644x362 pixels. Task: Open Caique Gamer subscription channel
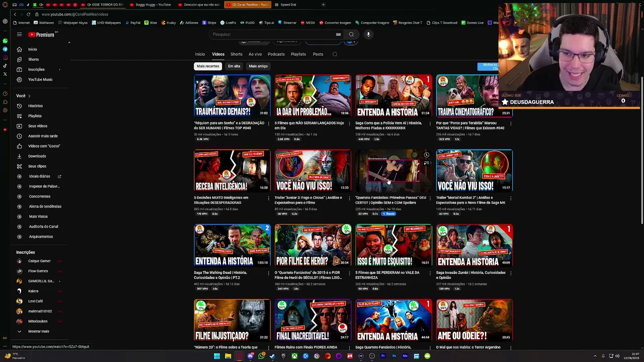[x=39, y=261]
